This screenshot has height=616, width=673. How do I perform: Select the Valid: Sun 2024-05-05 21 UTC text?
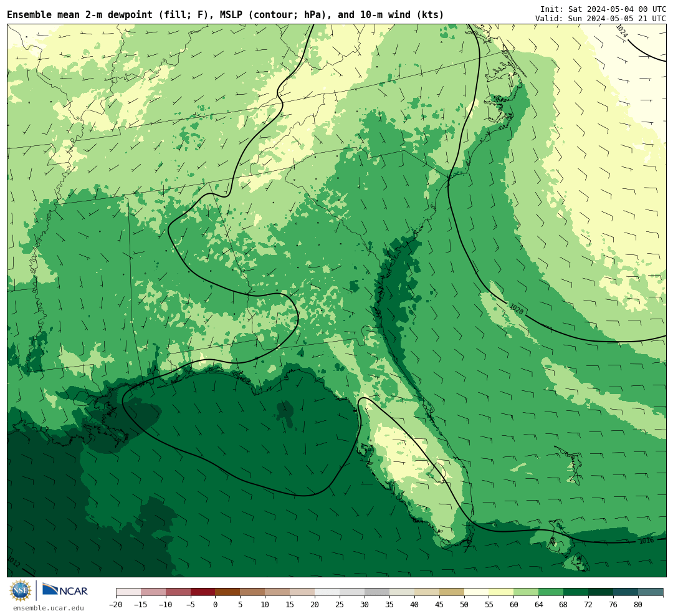601,19
